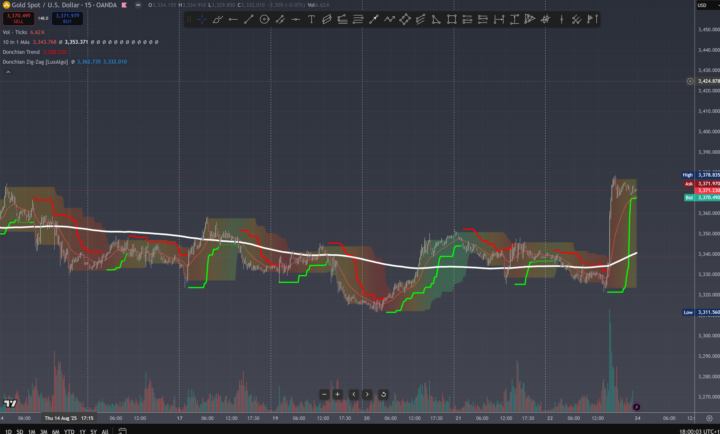Select the trend line tool
Viewport: 720px width, 434px height.
coord(249,19)
